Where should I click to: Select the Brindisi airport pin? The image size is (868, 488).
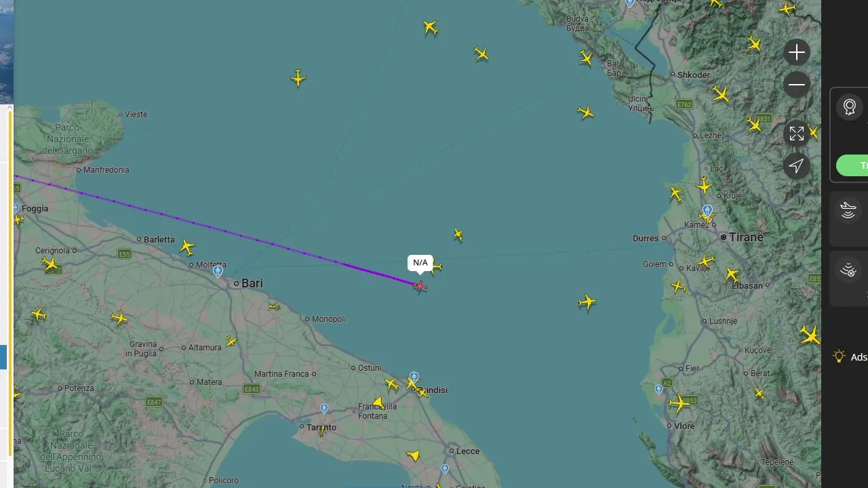[414, 377]
